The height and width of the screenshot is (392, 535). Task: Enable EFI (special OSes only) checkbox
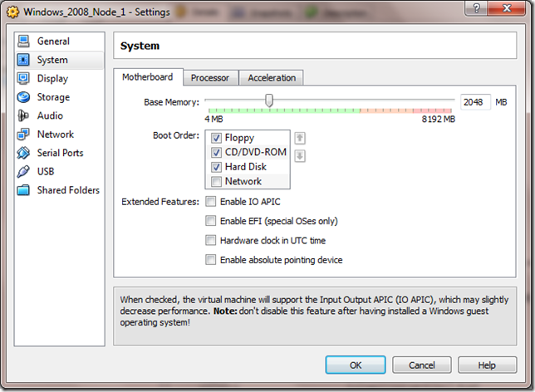[x=210, y=221]
